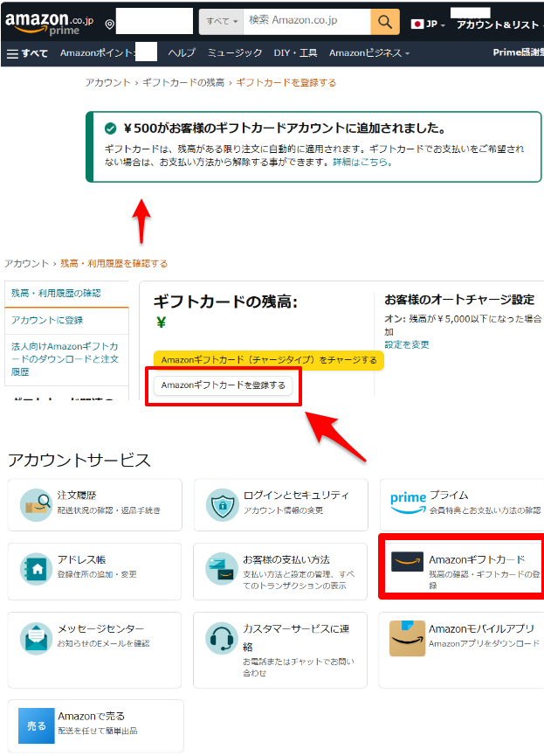Open 注文履歴 package icon tile
The width and height of the screenshot is (544, 756).
click(x=94, y=504)
